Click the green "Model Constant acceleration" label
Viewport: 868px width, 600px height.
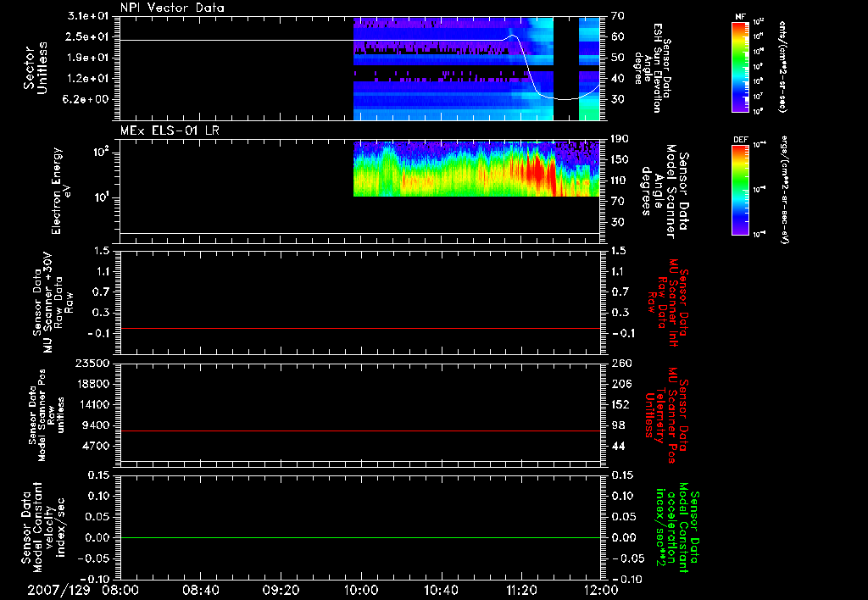click(x=677, y=527)
